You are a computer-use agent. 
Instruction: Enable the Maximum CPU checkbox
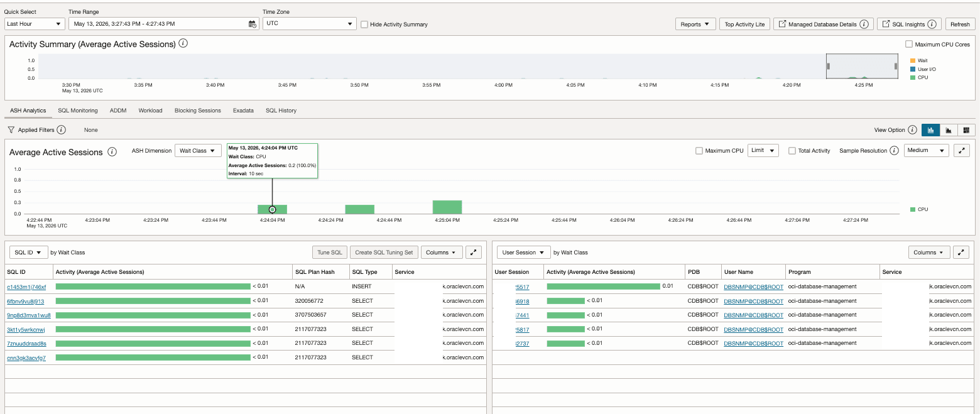click(699, 151)
